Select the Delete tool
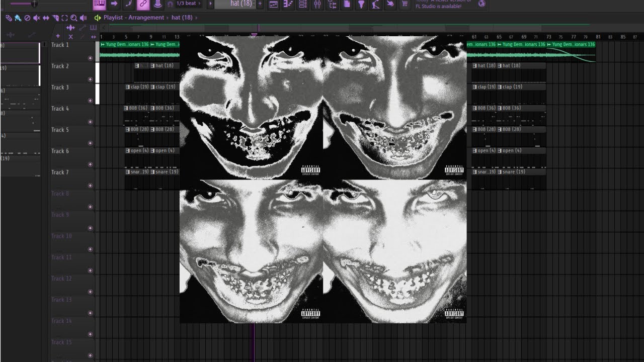The width and height of the screenshot is (644, 362). (x=27, y=18)
